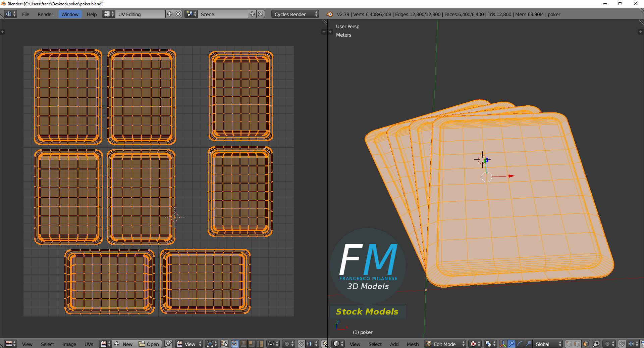Open the 3D View snap element selector
Screen dimensions: 644x348
[x=633, y=344]
